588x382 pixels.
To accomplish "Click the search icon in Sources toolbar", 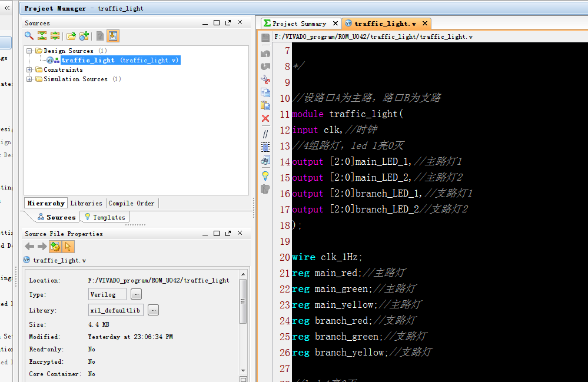I will (29, 36).
